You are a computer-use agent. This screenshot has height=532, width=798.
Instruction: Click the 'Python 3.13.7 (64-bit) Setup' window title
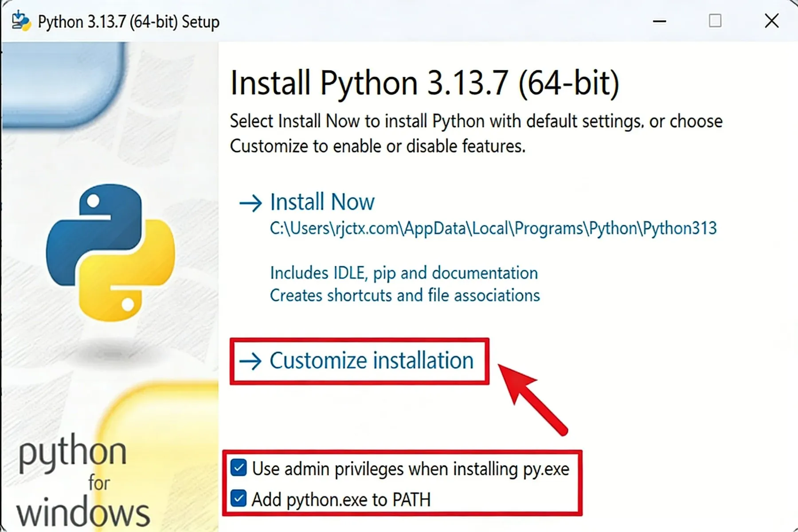tap(129, 22)
